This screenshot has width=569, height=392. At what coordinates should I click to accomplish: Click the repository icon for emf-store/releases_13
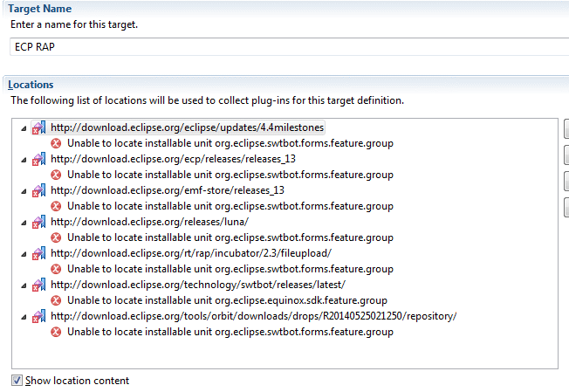click(38, 190)
